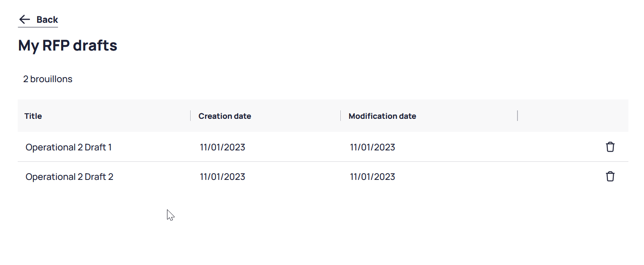
Task: Click the empty actions column header
Action: point(573,116)
